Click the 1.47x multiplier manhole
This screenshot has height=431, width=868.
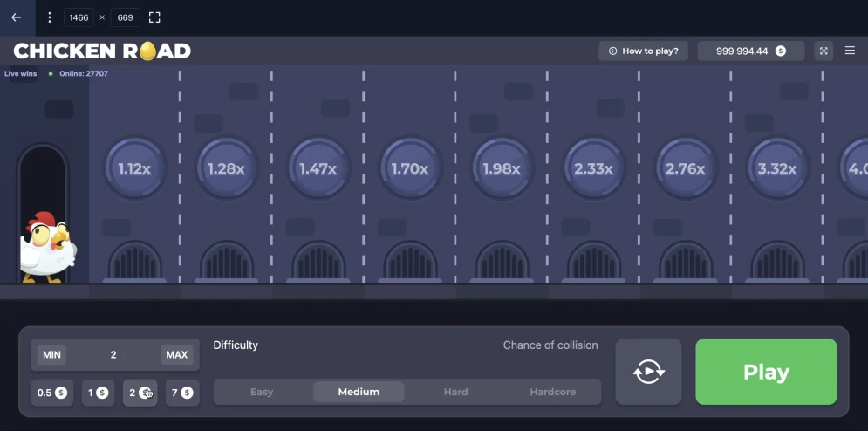click(x=318, y=168)
